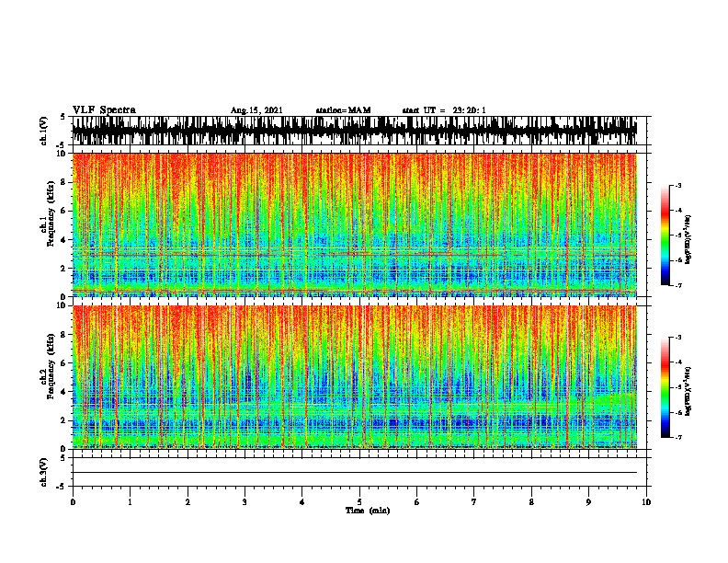Click time-axis tick label "8" at bottom
Screen dimensions: 728x563
[531, 502]
